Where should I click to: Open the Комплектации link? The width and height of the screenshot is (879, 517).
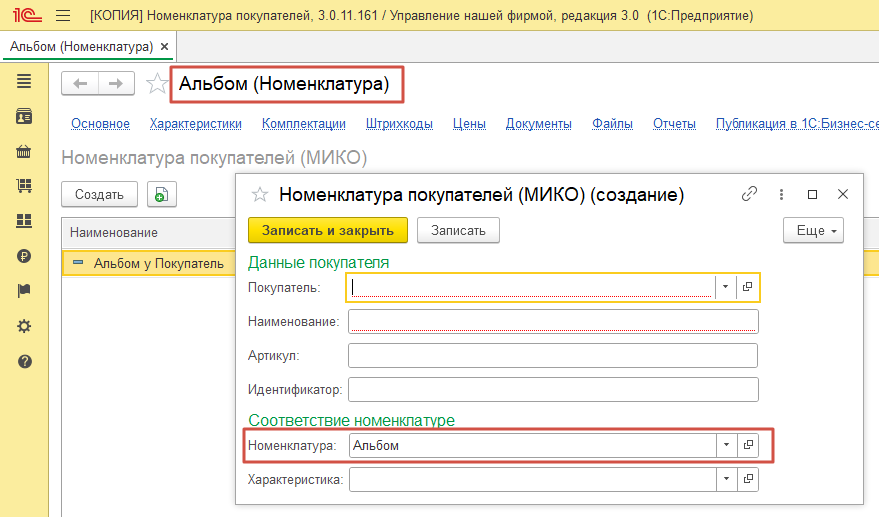[304, 123]
